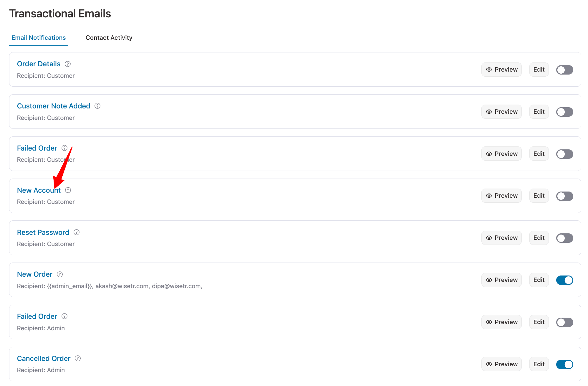Open help for the admin Failed Order email
The height and width of the screenshot is (386, 588).
coord(64,316)
